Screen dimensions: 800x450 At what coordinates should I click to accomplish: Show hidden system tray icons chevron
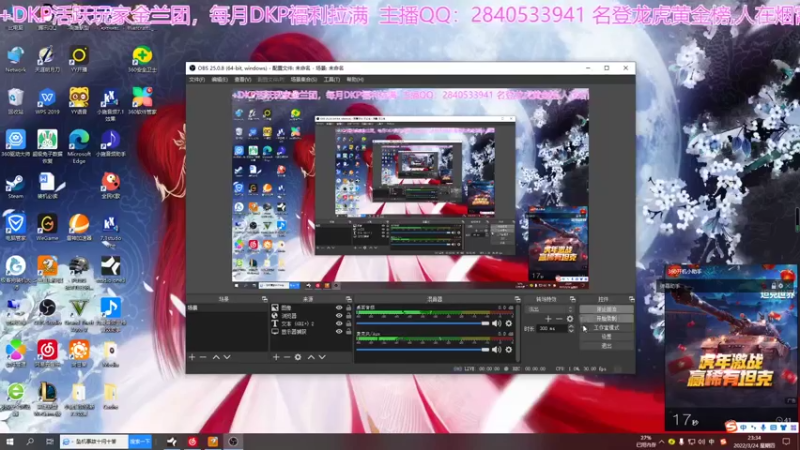662,442
